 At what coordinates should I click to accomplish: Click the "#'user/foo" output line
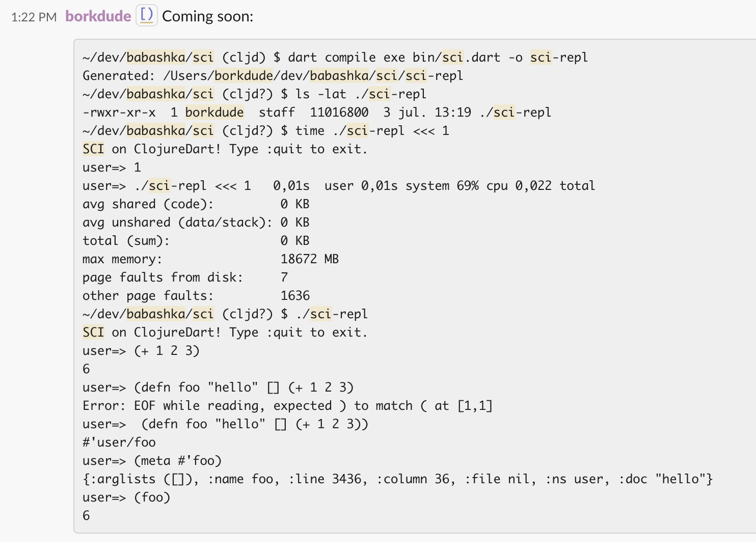(119, 442)
